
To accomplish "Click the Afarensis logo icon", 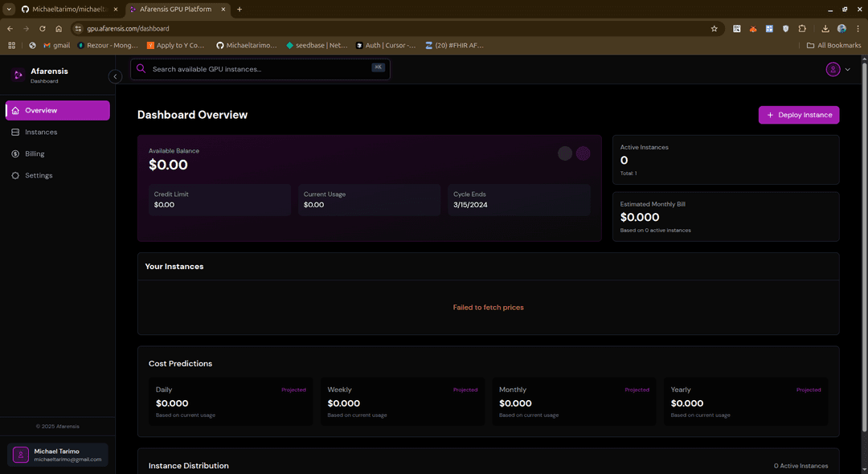I will [18, 75].
